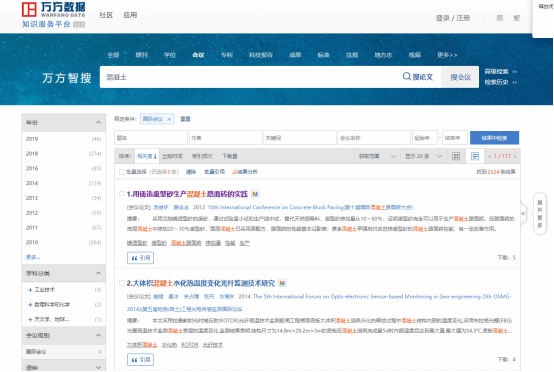Open the 应用 menu item
The image size is (554, 372).
130,15
